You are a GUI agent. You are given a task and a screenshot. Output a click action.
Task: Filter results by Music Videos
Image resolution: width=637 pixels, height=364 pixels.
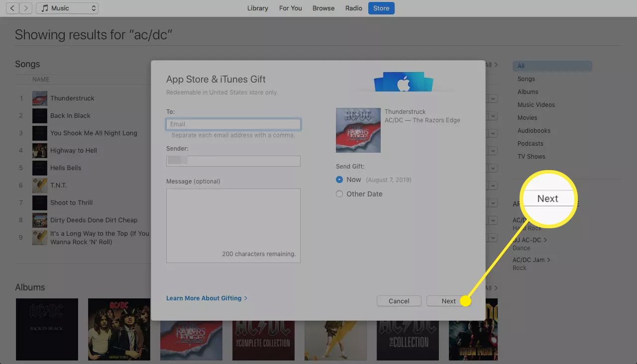(536, 104)
